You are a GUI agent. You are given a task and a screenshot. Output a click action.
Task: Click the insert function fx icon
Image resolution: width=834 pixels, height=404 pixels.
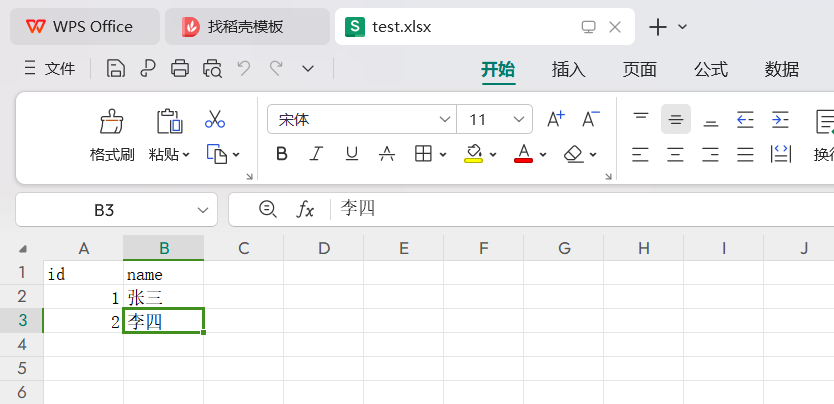tap(305, 209)
